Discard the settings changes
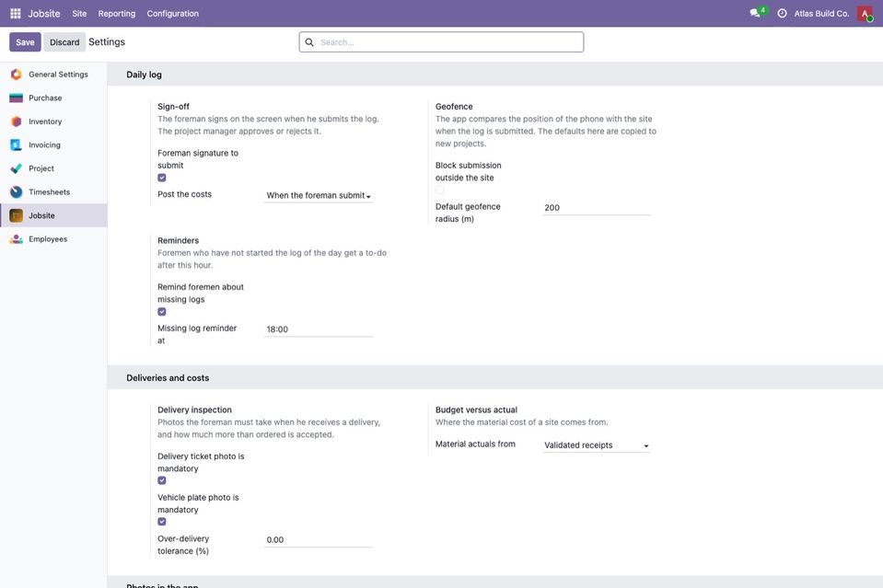883x588 pixels. coord(64,42)
